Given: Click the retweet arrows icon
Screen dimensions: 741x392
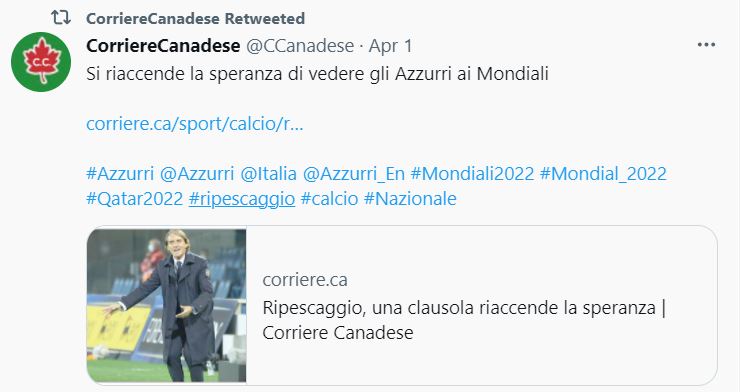Looking at the screenshot, I should coord(60,18).
